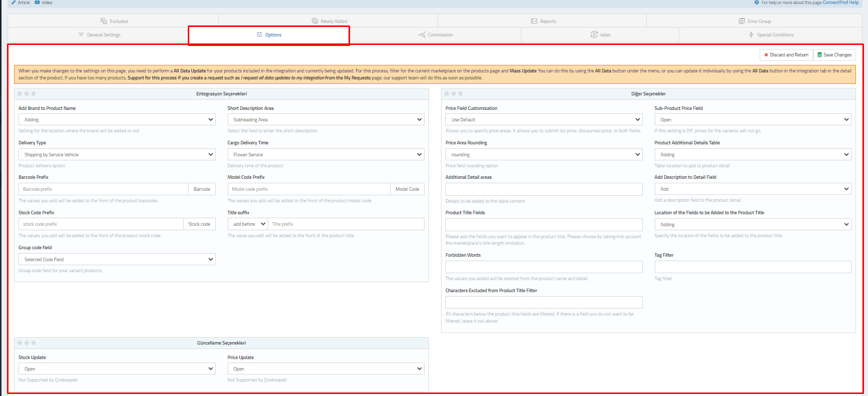Expand the Cargo Delivery Time dropdown

[x=326, y=155]
